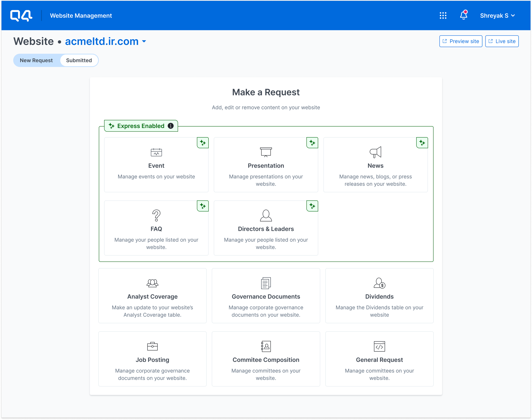Click the FAQ question mark icon
Viewport: 532px width, 420px height.
coord(156,215)
